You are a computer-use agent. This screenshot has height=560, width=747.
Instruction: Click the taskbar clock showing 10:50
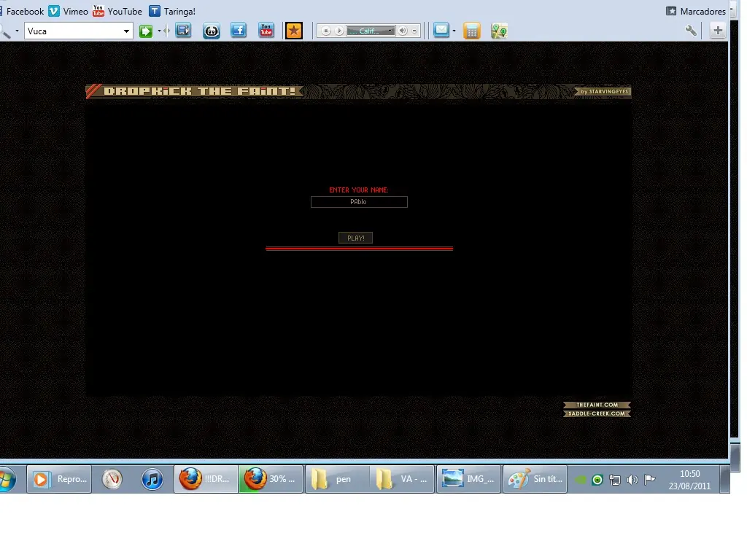click(x=689, y=480)
